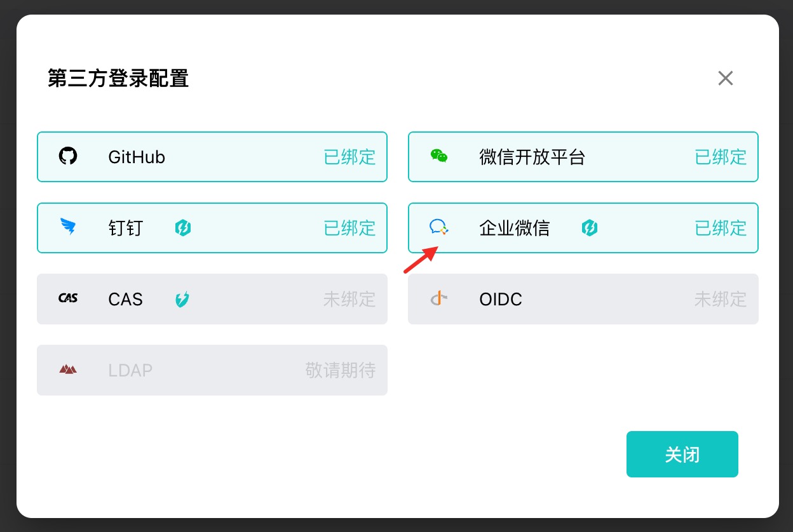Open the GitHub login configuration card
The height and width of the screenshot is (532, 793).
click(x=212, y=157)
